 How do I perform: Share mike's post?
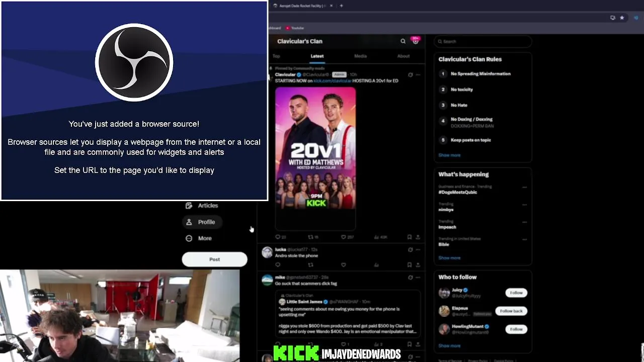(x=418, y=344)
